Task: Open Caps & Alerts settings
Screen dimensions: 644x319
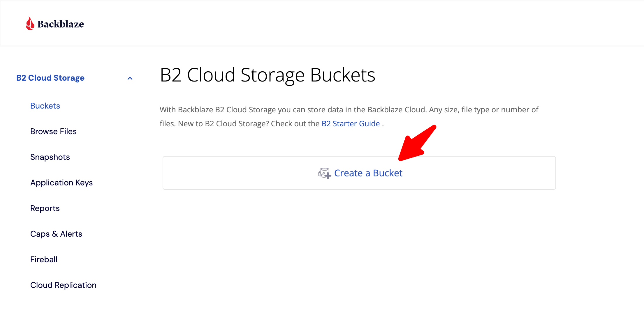Action: tap(56, 234)
